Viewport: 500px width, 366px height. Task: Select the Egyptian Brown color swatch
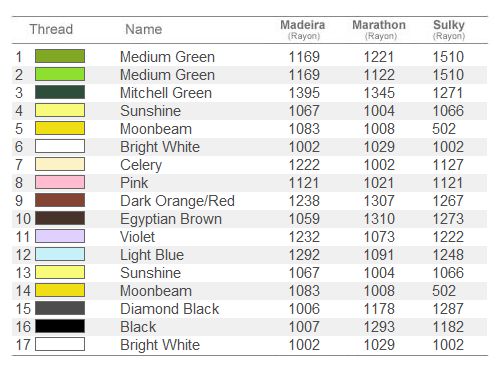(x=60, y=218)
